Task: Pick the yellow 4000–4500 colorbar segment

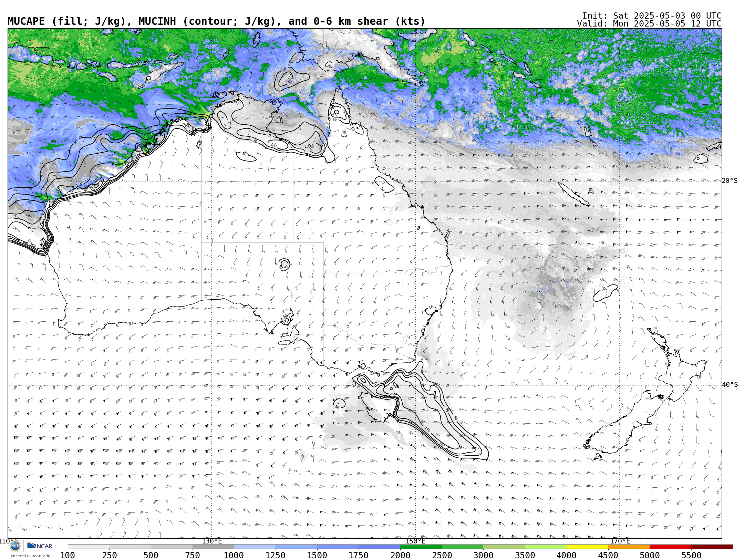Action: [587, 547]
